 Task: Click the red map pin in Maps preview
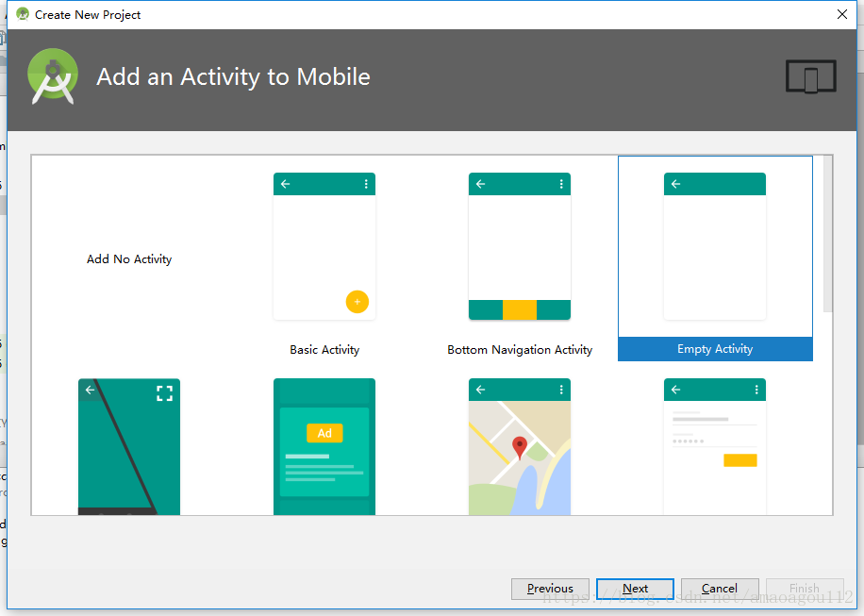520,447
